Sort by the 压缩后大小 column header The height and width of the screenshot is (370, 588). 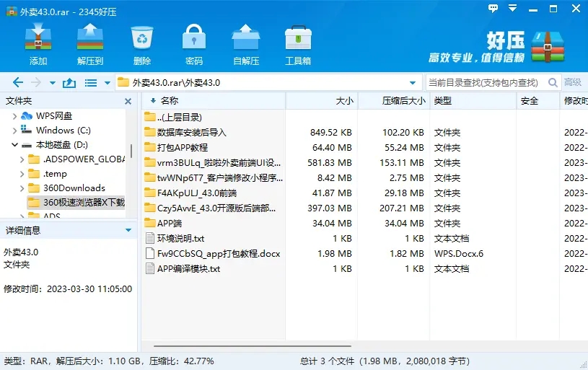click(403, 101)
